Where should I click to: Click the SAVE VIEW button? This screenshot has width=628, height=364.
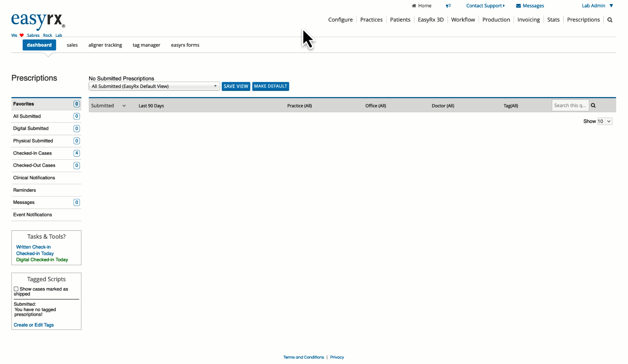click(236, 86)
